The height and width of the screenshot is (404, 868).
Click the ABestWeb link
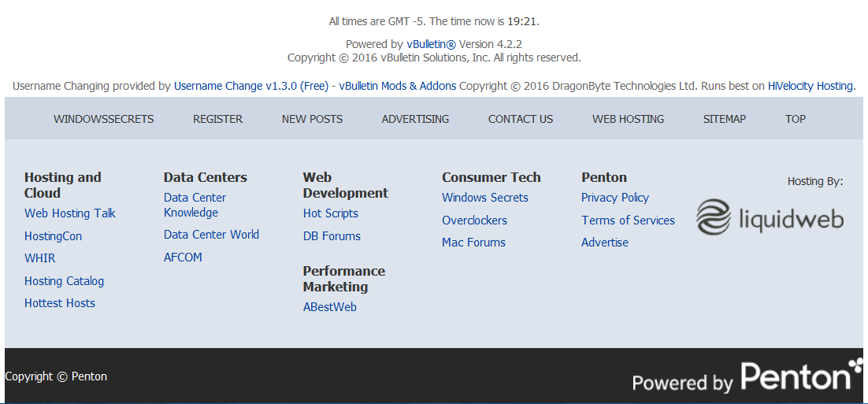[329, 307]
